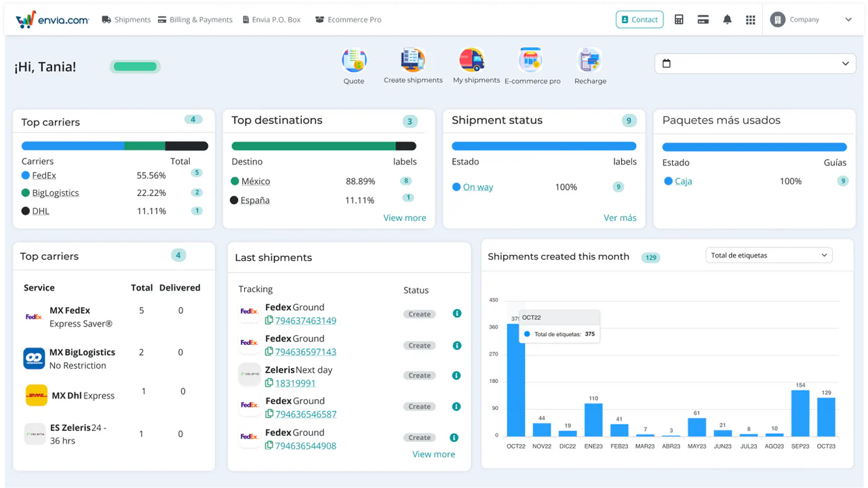The height and width of the screenshot is (488, 868).
Task: Click the ES Zeleris carrier logo
Action: (35, 434)
